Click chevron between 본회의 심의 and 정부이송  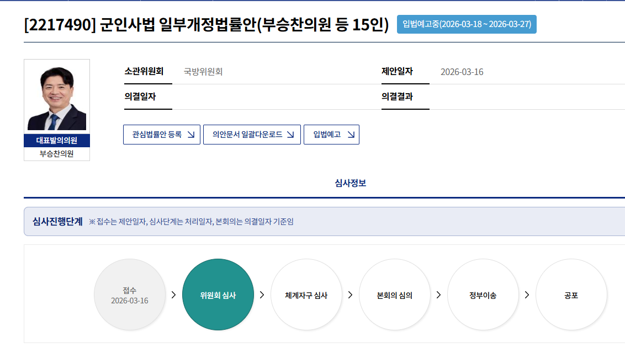438,295
